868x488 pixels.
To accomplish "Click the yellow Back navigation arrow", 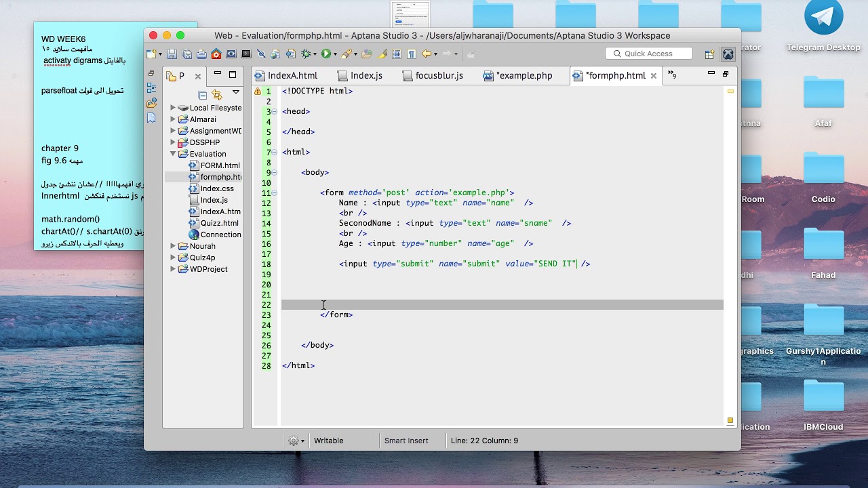I will click(x=426, y=54).
